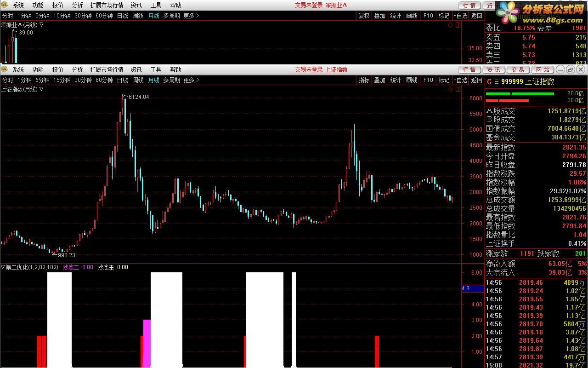This screenshot has width=588, height=368.
Task: Open the 分析 menu in the 深振业A window
Action: tap(77, 5)
